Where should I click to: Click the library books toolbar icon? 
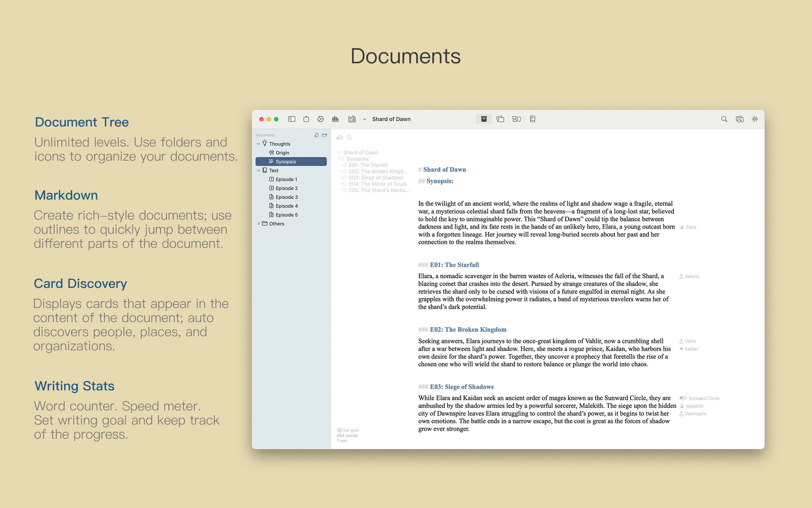coord(352,119)
